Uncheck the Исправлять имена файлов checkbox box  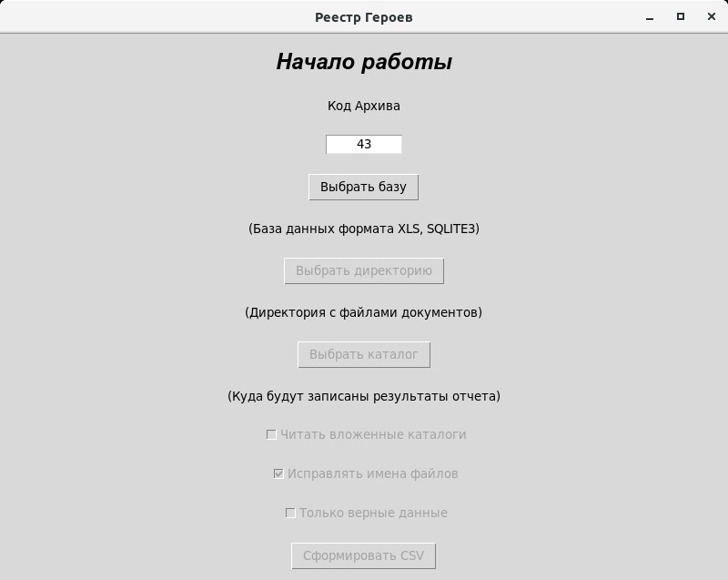click(x=278, y=473)
